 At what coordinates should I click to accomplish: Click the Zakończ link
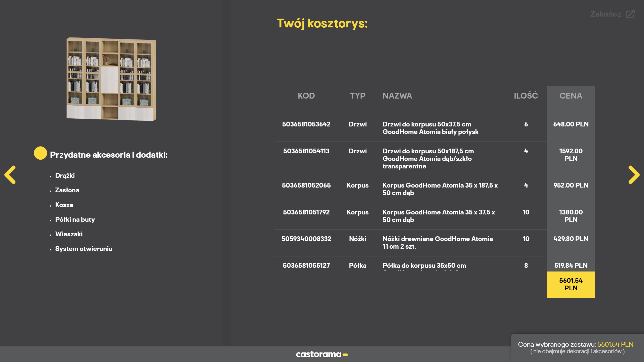pos(606,14)
